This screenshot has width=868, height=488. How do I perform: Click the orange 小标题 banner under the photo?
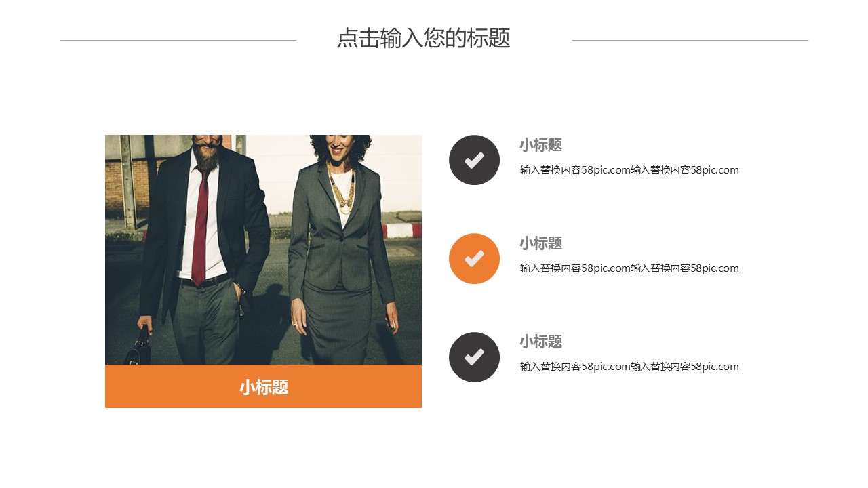263,386
